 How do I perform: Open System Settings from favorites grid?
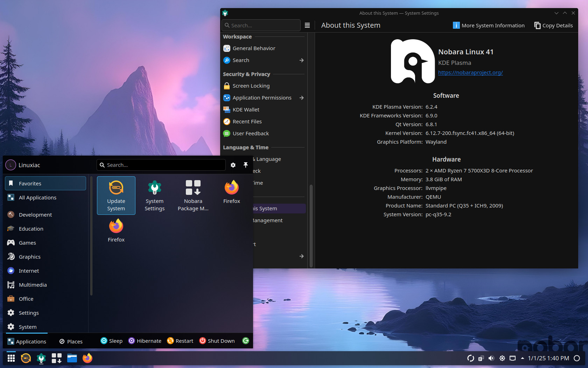click(x=154, y=196)
